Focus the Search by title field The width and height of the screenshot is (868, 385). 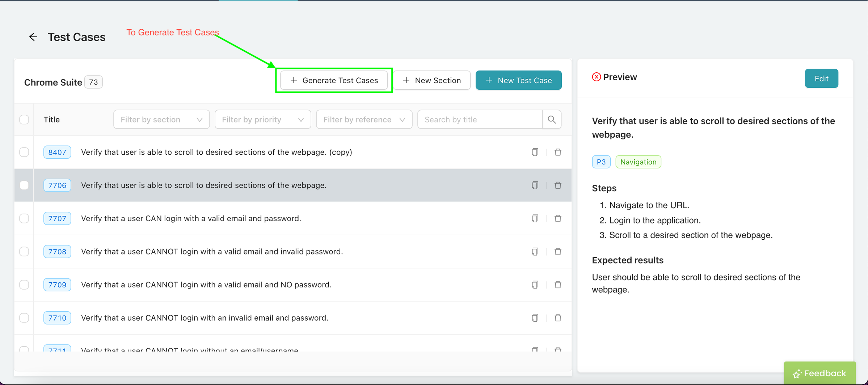[x=480, y=120]
